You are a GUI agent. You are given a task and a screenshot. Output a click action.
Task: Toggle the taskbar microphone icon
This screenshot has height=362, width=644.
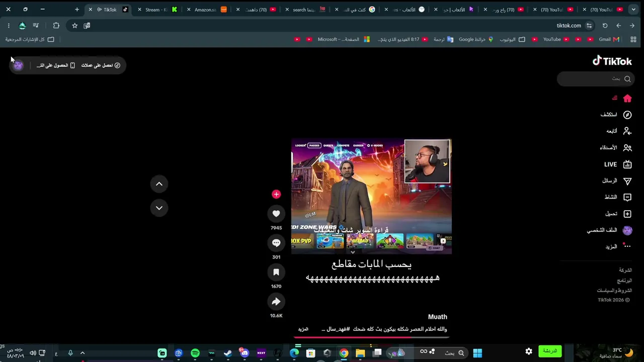pyautogui.click(x=70, y=353)
